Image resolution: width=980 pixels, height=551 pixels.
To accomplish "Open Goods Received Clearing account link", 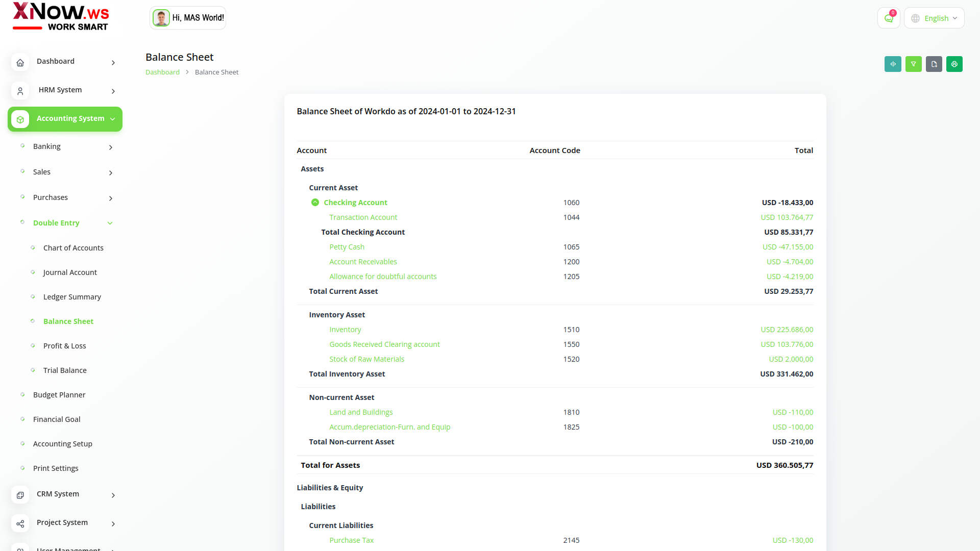I will tap(384, 344).
